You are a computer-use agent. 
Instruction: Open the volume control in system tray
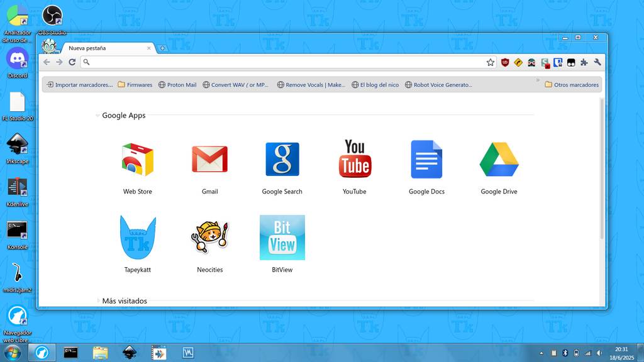pos(599,353)
